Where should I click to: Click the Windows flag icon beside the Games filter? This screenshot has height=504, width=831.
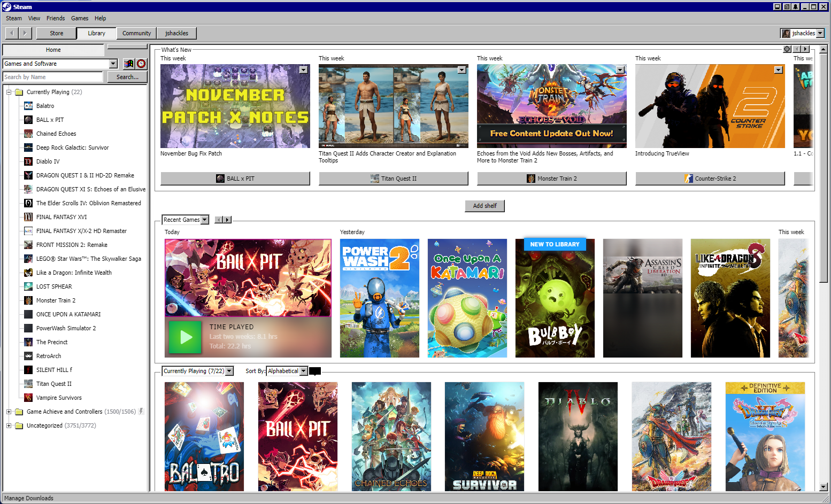point(129,64)
